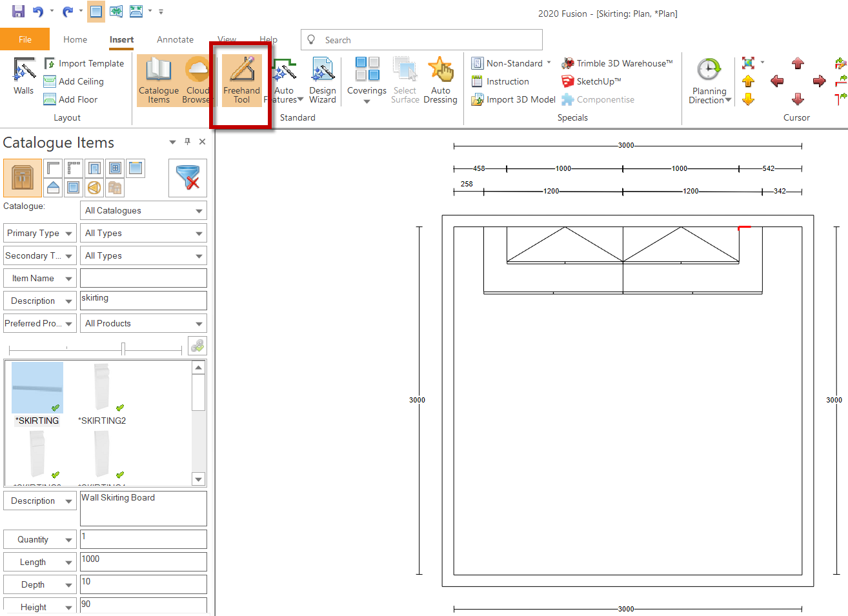The width and height of the screenshot is (848, 616).
Task: Click the zoom-to-extents cursor icon
Action: (x=748, y=63)
